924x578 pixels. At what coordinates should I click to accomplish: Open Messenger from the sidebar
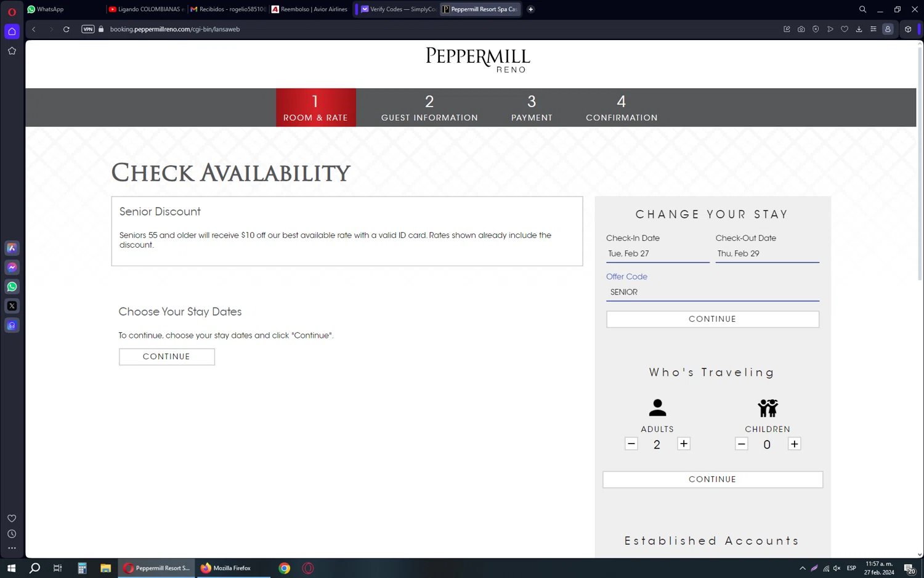pos(12,267)
